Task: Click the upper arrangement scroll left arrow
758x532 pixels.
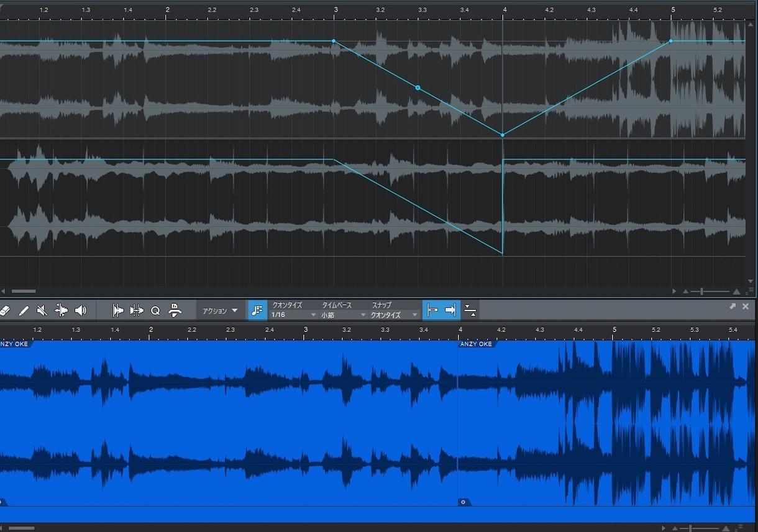Action: tap(3, 291)
